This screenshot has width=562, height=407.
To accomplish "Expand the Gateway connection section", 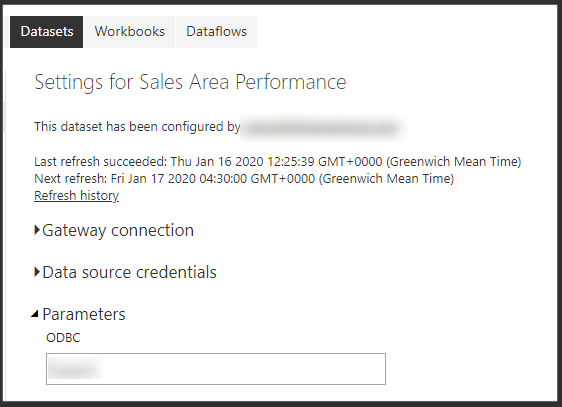I will pyautogui.click(x=114, y=230).
